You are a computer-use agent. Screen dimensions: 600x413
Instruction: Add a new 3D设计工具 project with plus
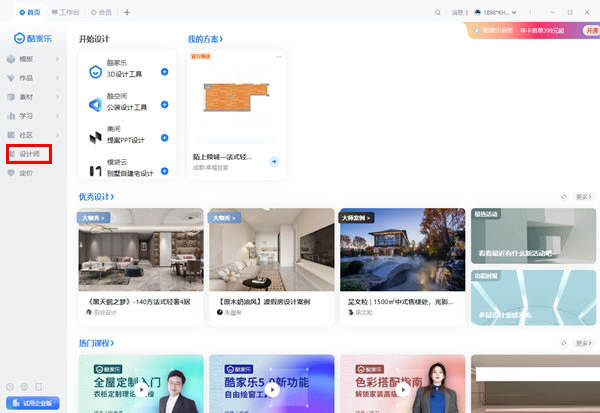click(x=165, y=72)
